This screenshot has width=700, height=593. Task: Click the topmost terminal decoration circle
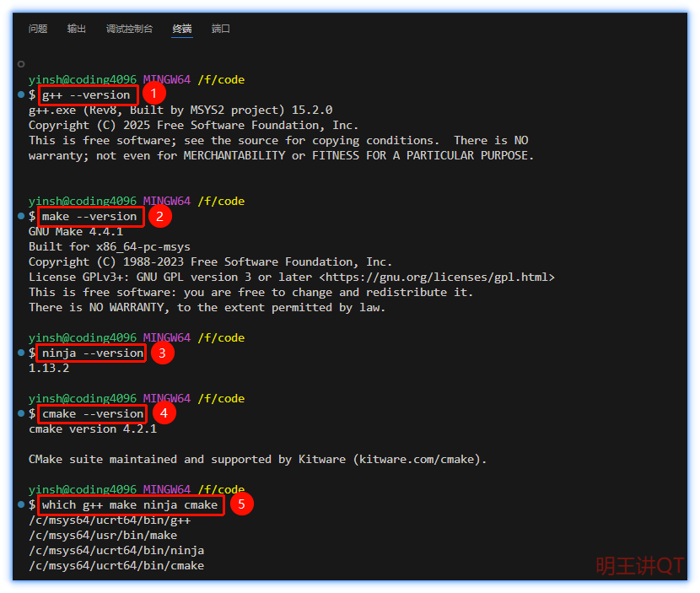click(20, 63)
